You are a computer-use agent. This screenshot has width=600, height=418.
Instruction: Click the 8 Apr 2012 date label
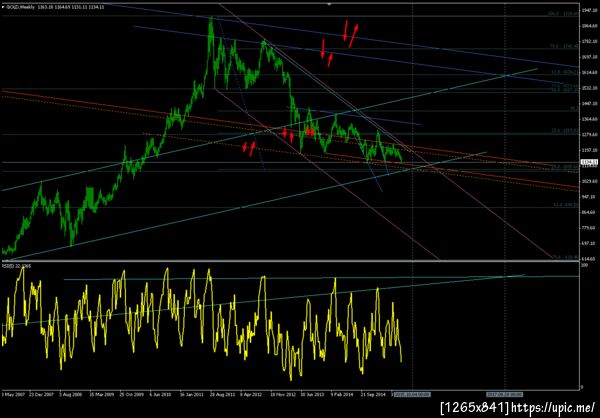coord(251,394)
